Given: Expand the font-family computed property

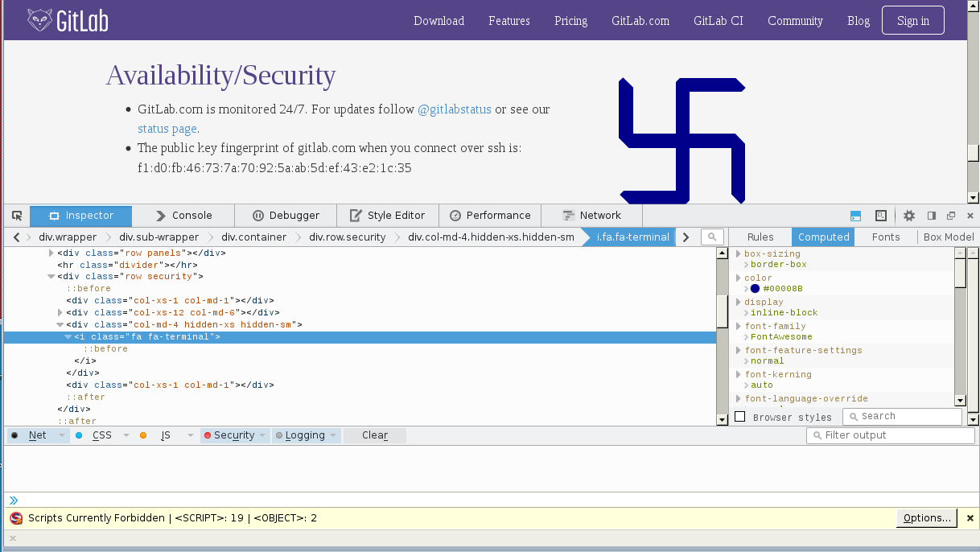Looking at the screenshot, I should tap(739, 327).
